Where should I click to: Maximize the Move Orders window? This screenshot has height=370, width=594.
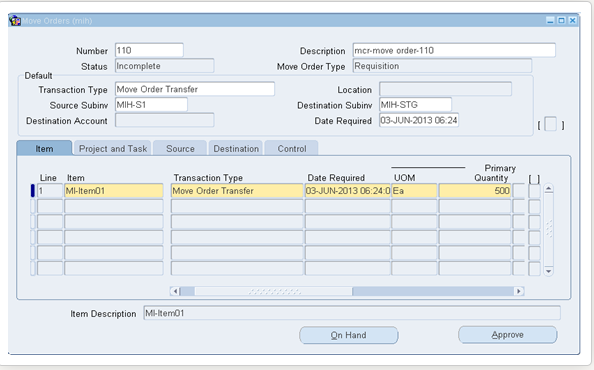coord(561,20)
